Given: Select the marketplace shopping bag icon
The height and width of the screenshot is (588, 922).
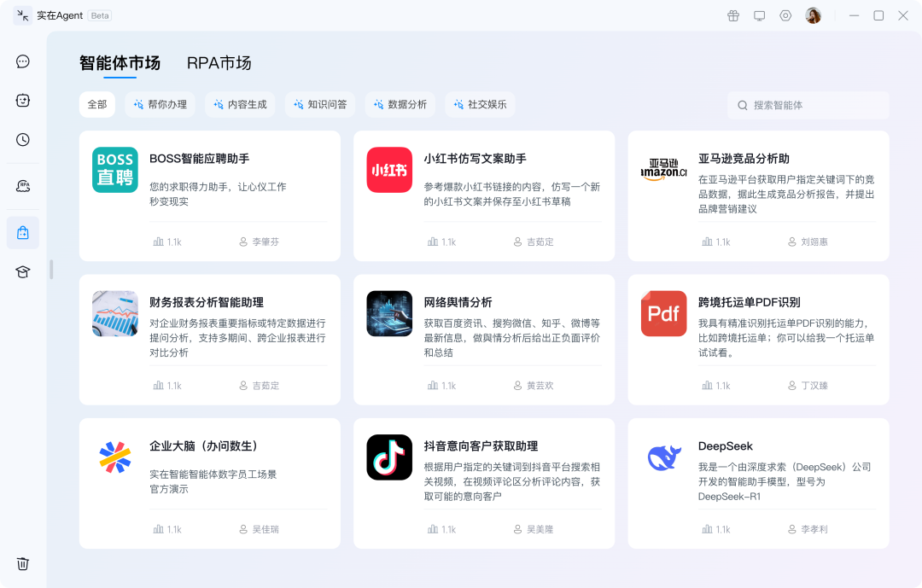Looking at the screenshot, I should pyautogui.click(x=22, y=232).
